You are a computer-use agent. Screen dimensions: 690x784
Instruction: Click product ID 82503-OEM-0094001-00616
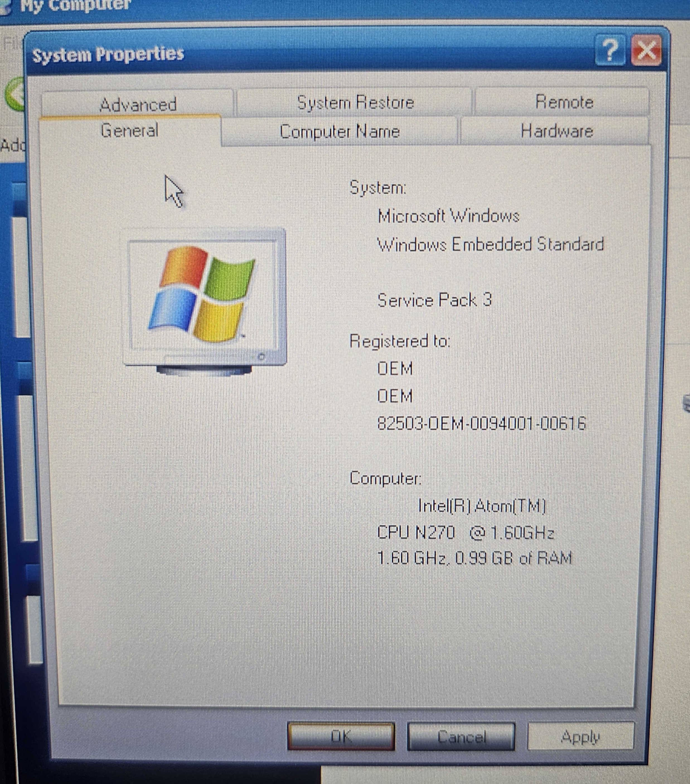482,423
